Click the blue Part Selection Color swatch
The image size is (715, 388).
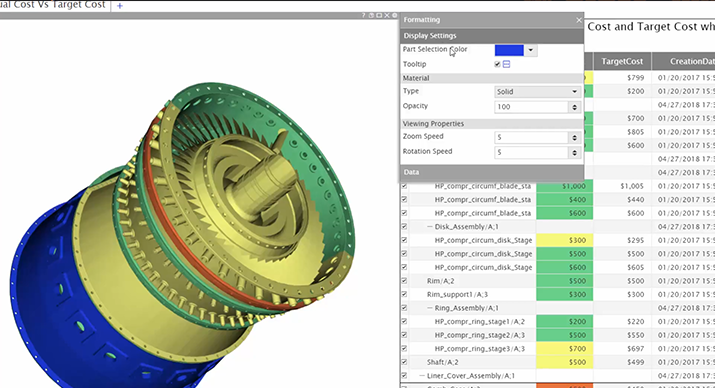coord(509,50)
